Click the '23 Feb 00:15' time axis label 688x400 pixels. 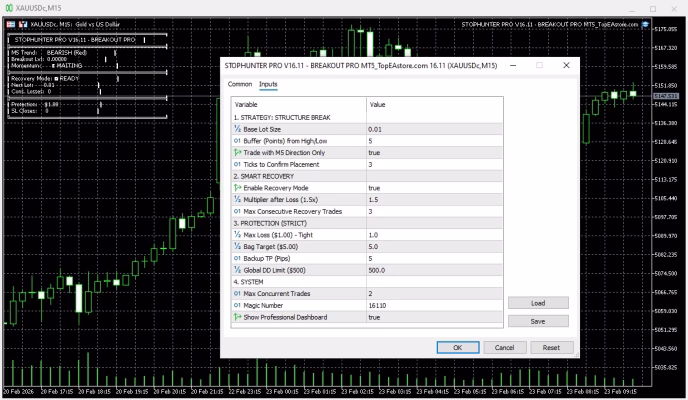pos(283,391)
